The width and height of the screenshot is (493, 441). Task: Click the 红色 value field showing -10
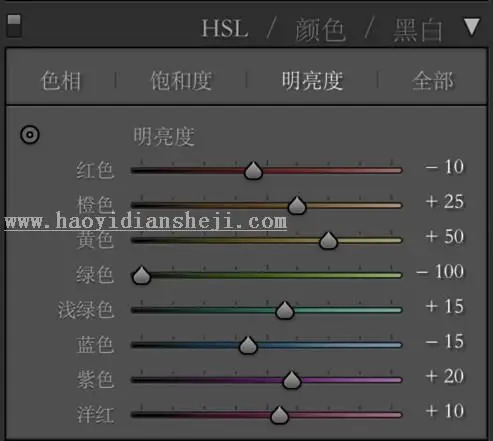tap(445, 167)
